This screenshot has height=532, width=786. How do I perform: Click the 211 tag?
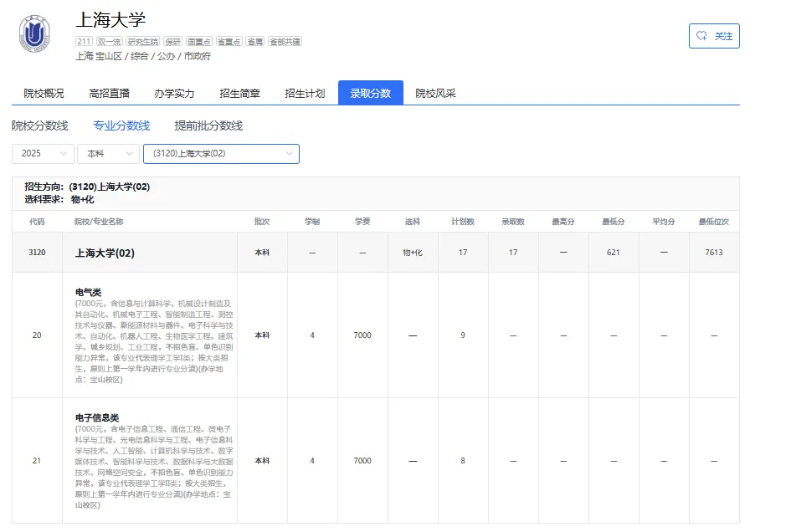tap(84, 42)
